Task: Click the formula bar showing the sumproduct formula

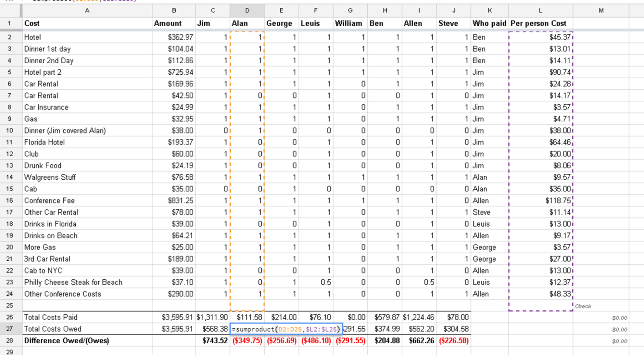Action: 84,1
